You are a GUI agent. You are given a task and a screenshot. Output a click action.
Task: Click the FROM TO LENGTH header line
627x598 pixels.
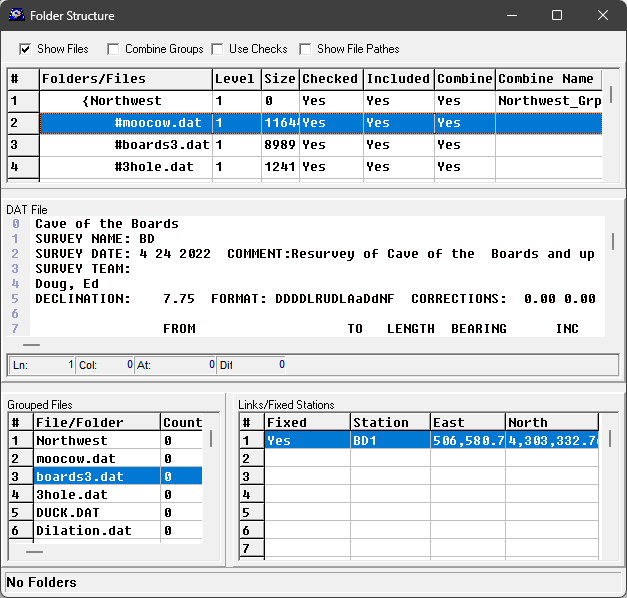pos(371,329)
